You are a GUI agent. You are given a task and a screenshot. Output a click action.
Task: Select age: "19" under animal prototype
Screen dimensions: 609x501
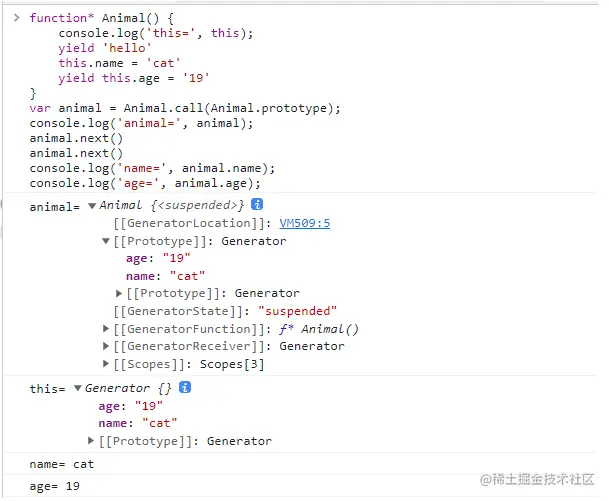158,258
